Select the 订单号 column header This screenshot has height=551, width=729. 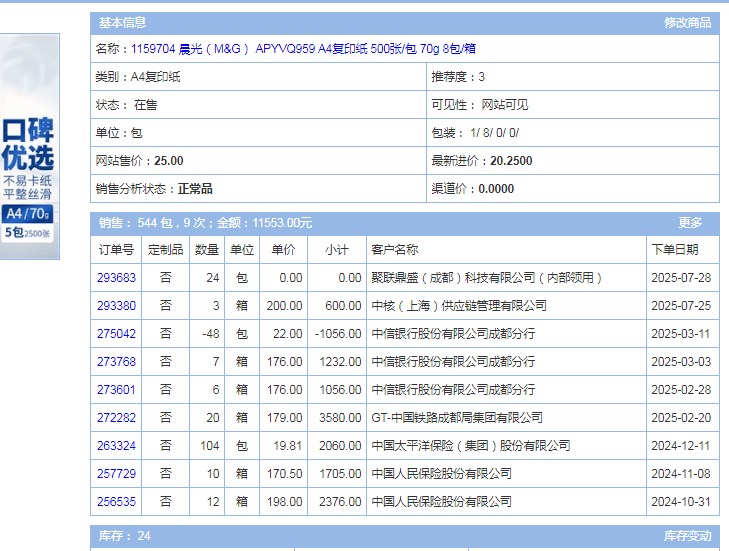[116, 250]
